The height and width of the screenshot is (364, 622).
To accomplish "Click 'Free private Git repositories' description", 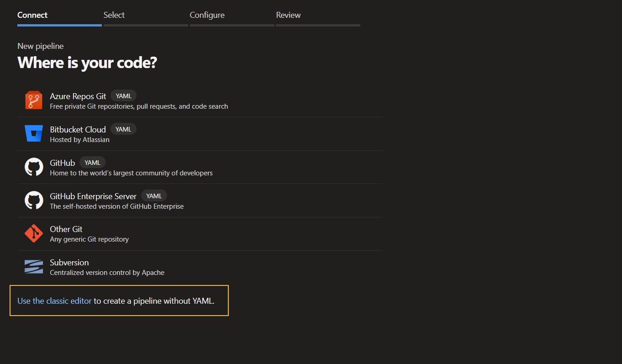I will [139, 106].
